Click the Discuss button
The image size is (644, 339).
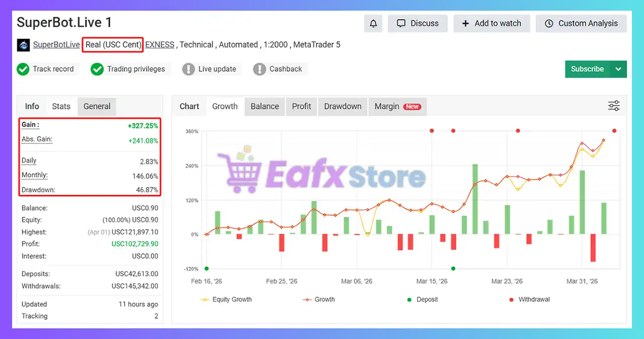coord(418,24)
